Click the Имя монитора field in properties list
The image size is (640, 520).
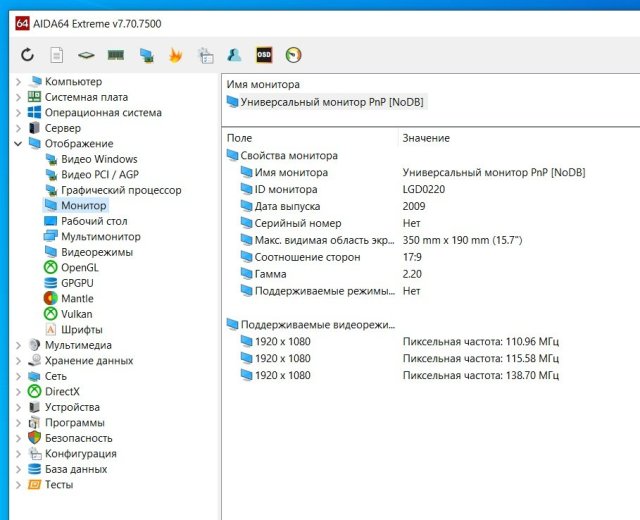click(291, 172)
